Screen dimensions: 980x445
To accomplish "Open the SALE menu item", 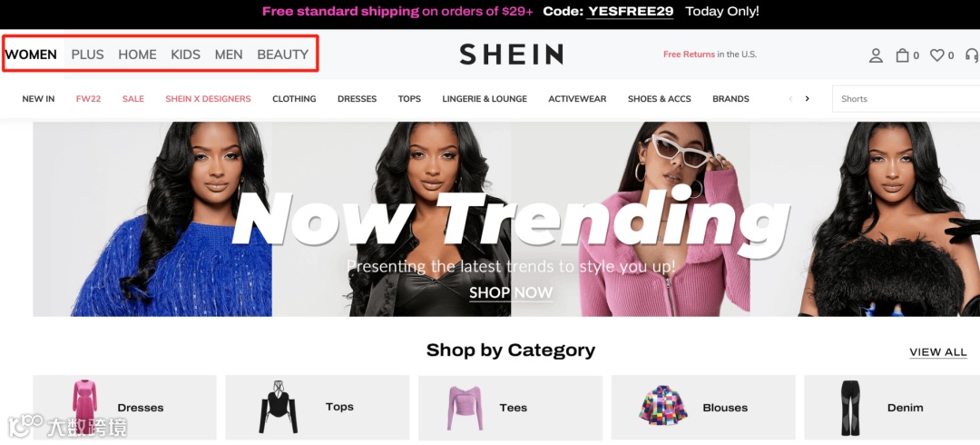I will (x=133, y=99).
